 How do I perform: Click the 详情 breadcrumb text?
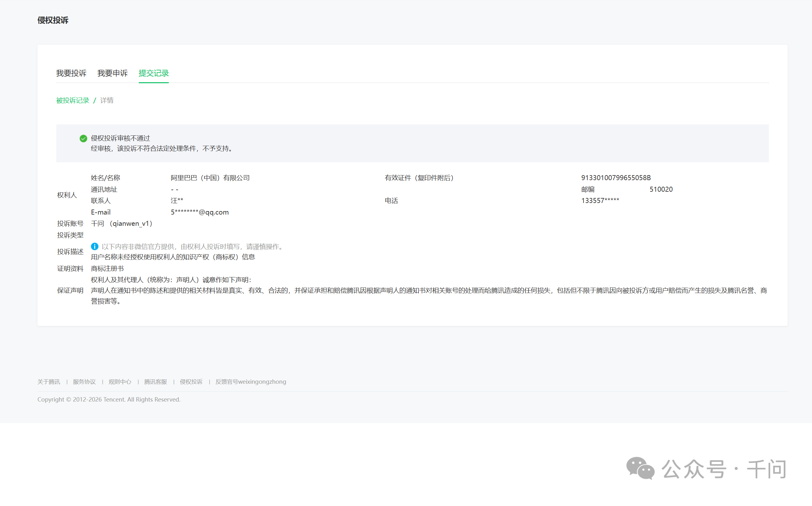tap(107, 100)
